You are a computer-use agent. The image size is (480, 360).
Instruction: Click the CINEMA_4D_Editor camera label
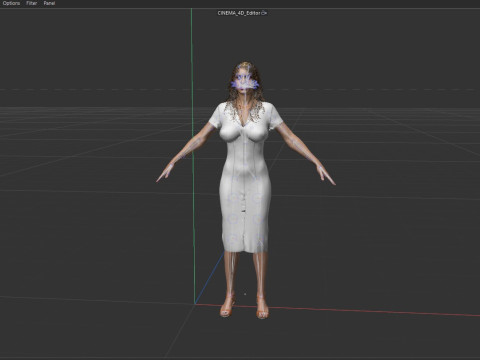pos(239,13)
